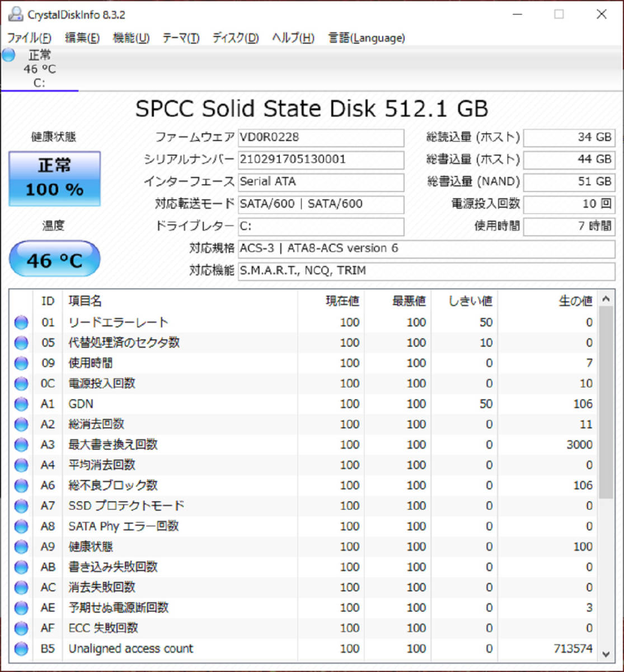Click status orb for ID A6 総不良ブロック数
Viewport: 624px width, 672px height.
21,486
